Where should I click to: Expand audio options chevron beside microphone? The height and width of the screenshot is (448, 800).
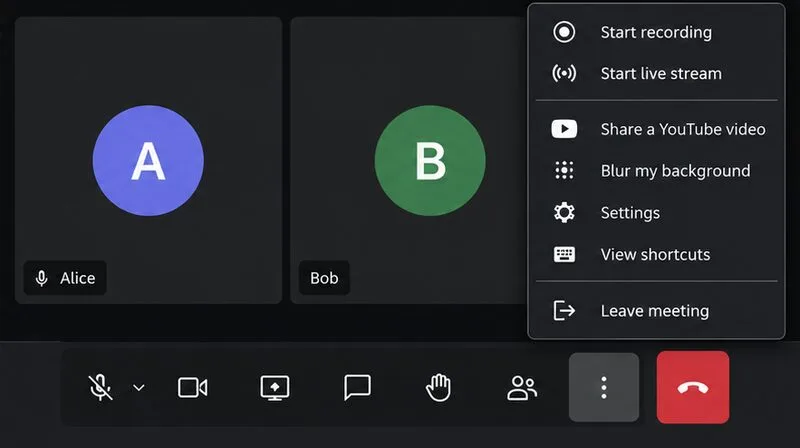point(139,388)
